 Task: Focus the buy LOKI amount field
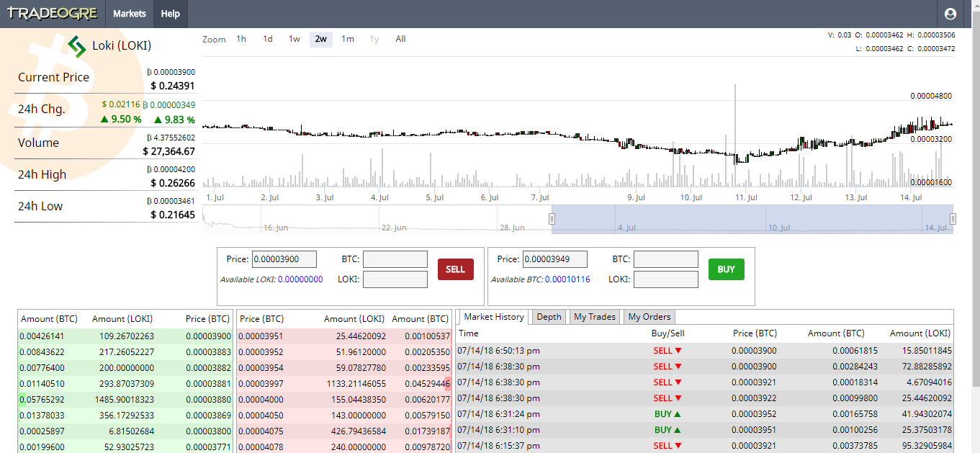(666, 279)
